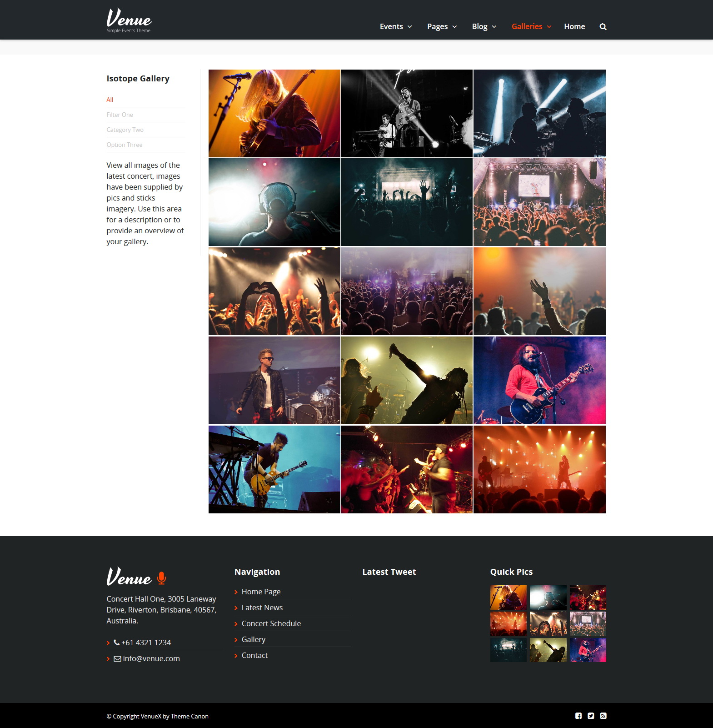Image resolution: width=713 pixels, height=728 pixels.
Task: Click the info@venue.com email link
Action: click(151, 658)
